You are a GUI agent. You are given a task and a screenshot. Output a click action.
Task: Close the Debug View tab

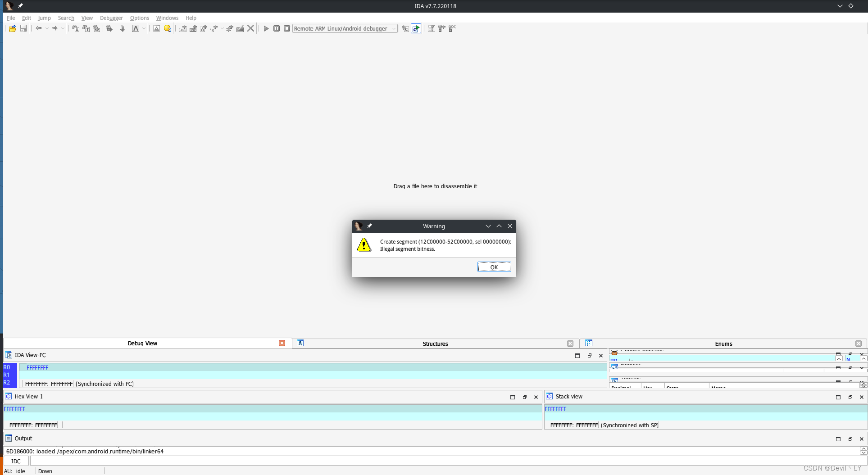tap(282, 343)
